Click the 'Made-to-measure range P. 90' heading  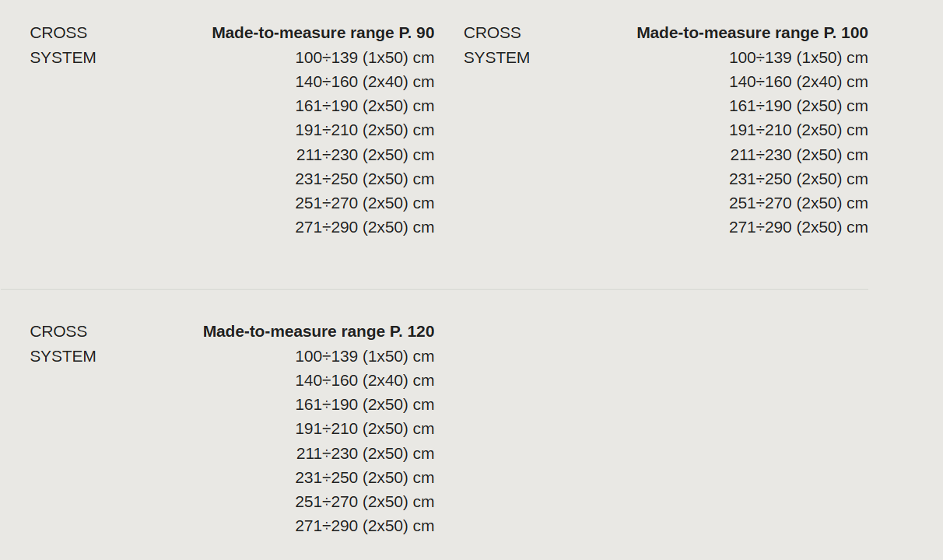pyautogui.click(x=323, y=33)
